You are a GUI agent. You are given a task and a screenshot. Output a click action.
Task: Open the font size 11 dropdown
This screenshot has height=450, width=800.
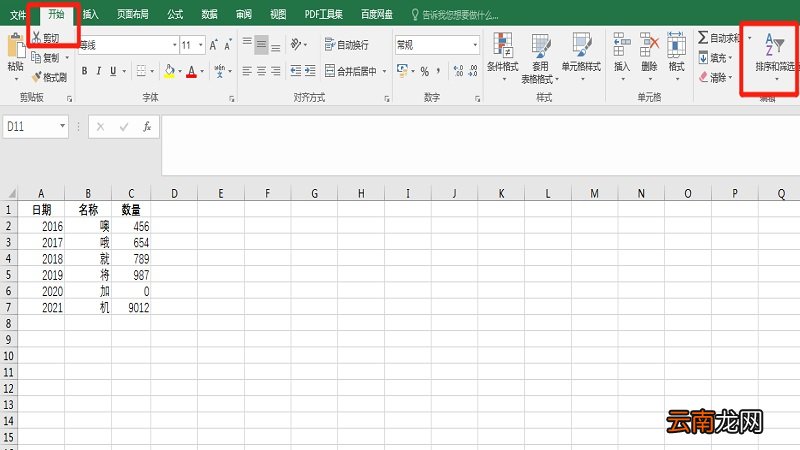(x=201, y=45)
